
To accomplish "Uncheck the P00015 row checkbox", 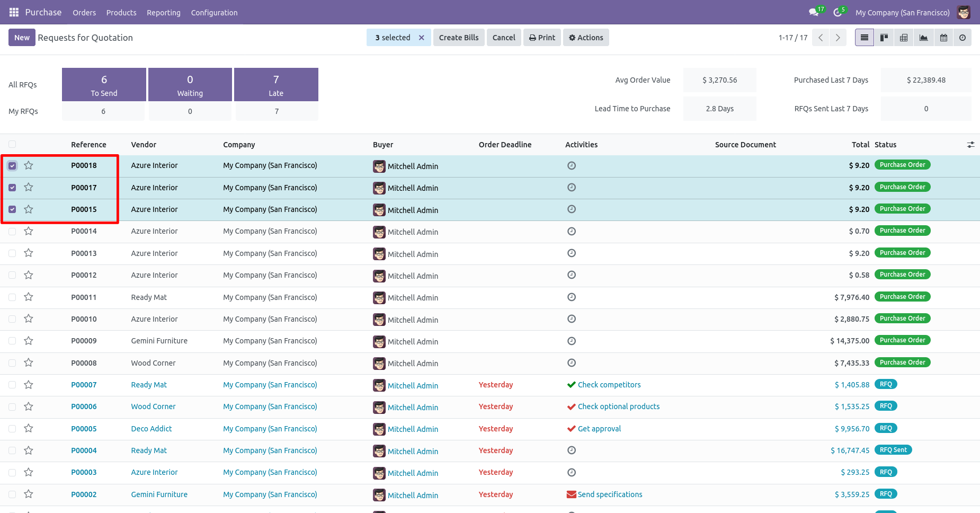I will pyautogui.click(x=12, y=209).
